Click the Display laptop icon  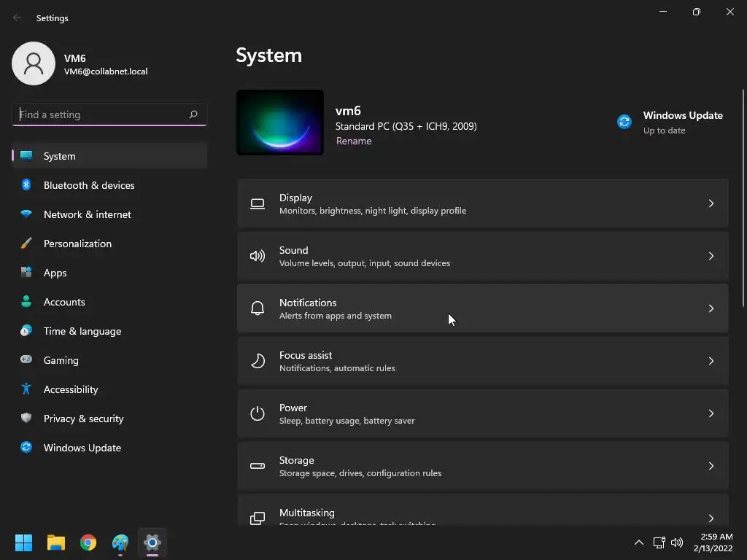point(258,204)
